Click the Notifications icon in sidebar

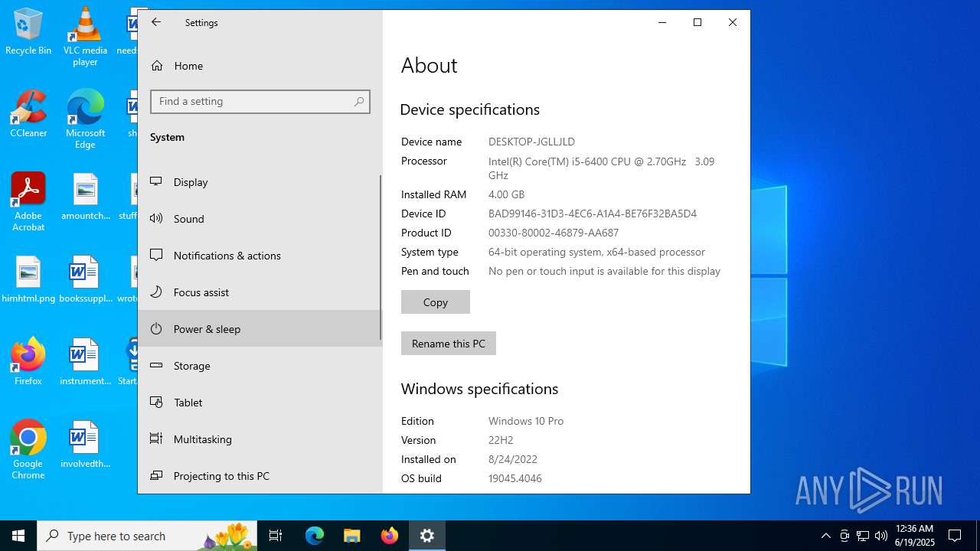coord(156,255)
